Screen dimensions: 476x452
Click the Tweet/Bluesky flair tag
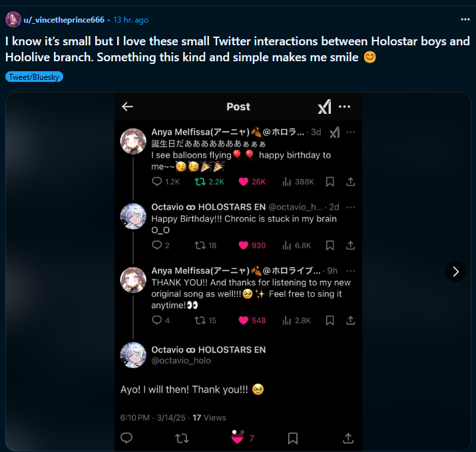[34, 77]
